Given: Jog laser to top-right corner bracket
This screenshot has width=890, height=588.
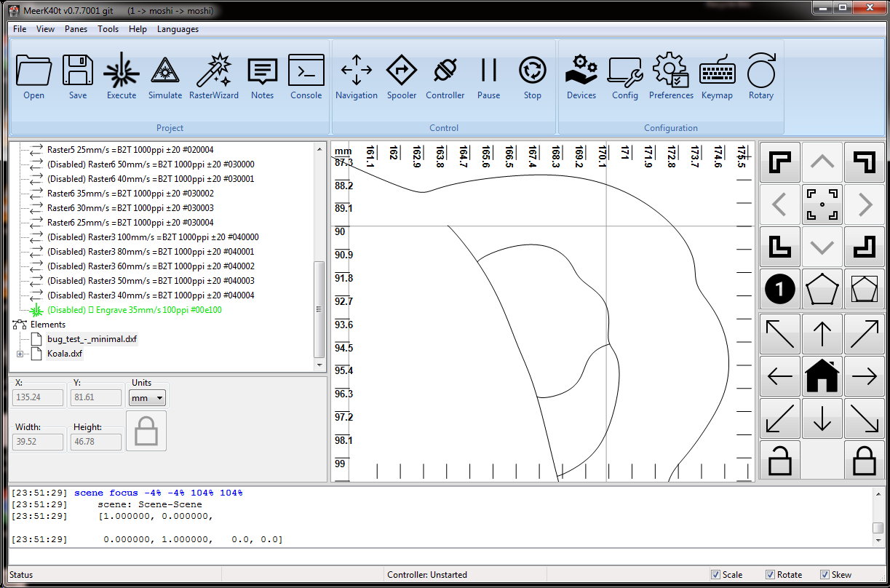Looking at the screenshot, I should (x=865, y=162).
